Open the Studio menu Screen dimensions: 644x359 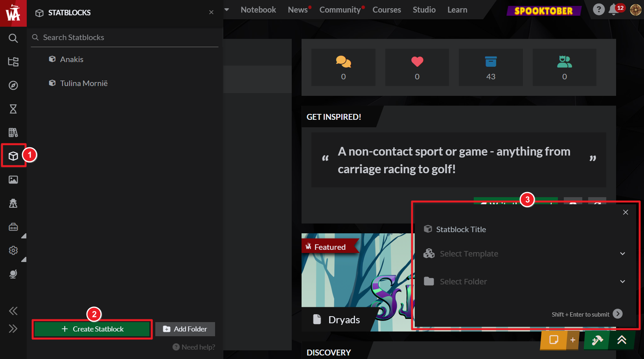pos(424,10)
